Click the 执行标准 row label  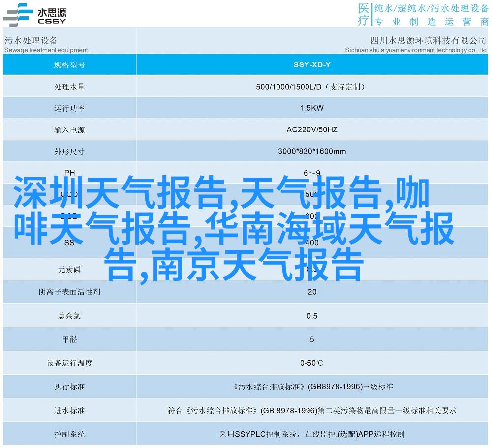pyautogui.click(x=69, y=387)
